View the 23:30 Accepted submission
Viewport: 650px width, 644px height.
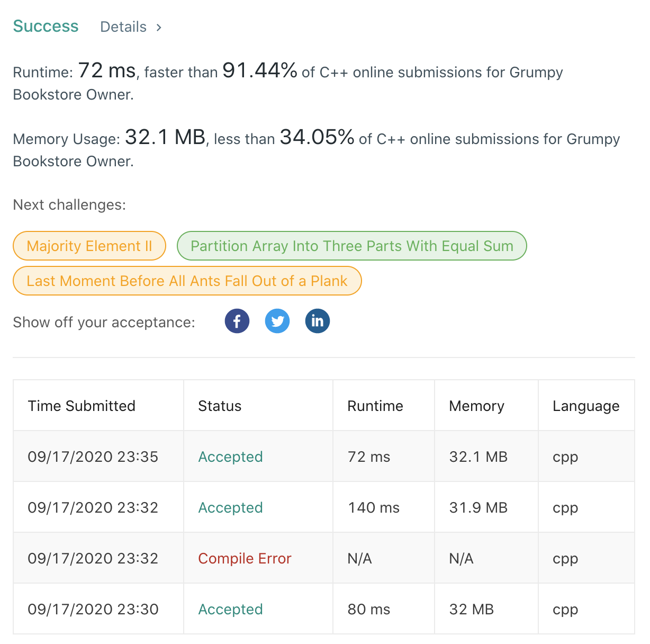(230, 609)
